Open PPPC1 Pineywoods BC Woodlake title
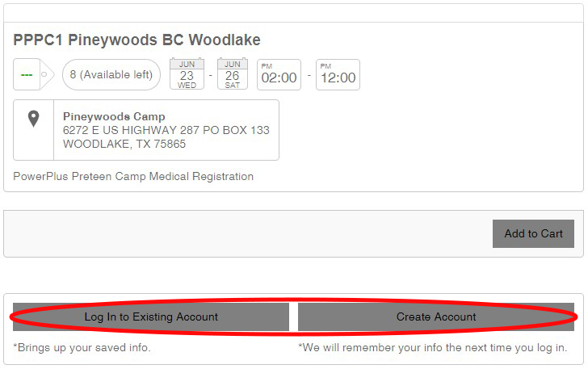This screenshot has width=588, height=369. [136, 40]
